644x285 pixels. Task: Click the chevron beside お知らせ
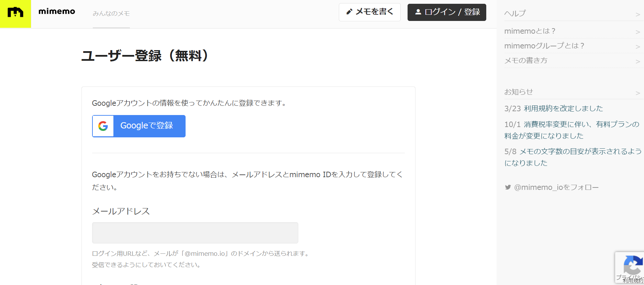(x=637, y=93)
